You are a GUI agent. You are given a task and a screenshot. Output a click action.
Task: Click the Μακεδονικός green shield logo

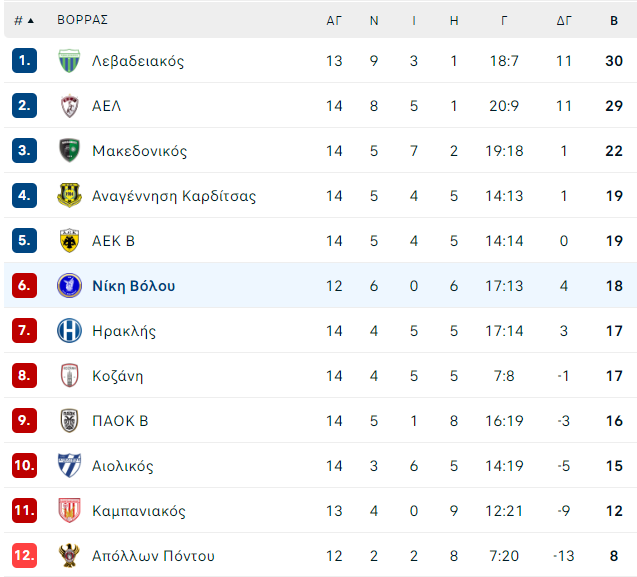pos(69,151)
